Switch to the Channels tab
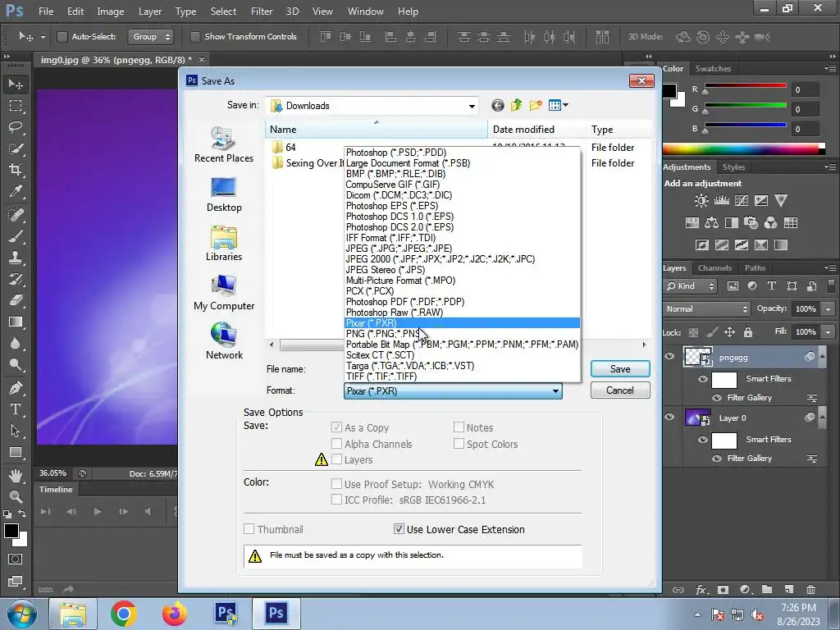The image size is (840, 630). coord(714,268)
